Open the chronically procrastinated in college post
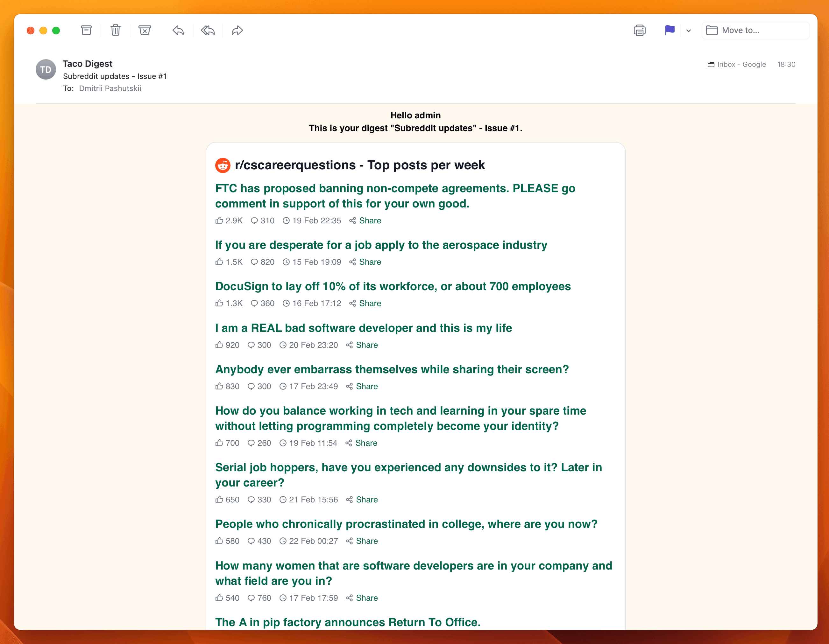The height and width of the screenshot is (644, 829). 407,524
